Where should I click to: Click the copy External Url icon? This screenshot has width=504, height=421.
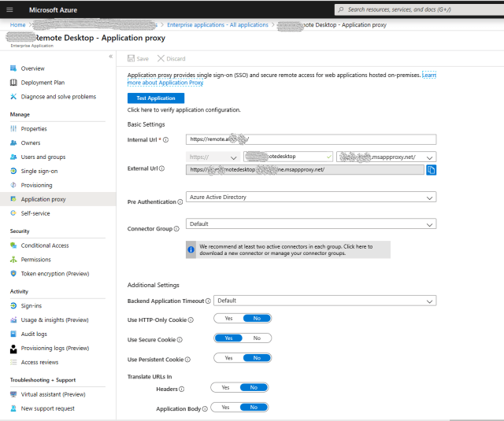431,170
